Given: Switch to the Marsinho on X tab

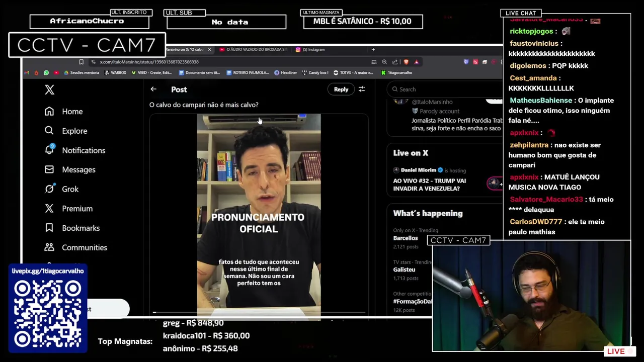Looking at the screenshot, I should click(x=184, y=49).
